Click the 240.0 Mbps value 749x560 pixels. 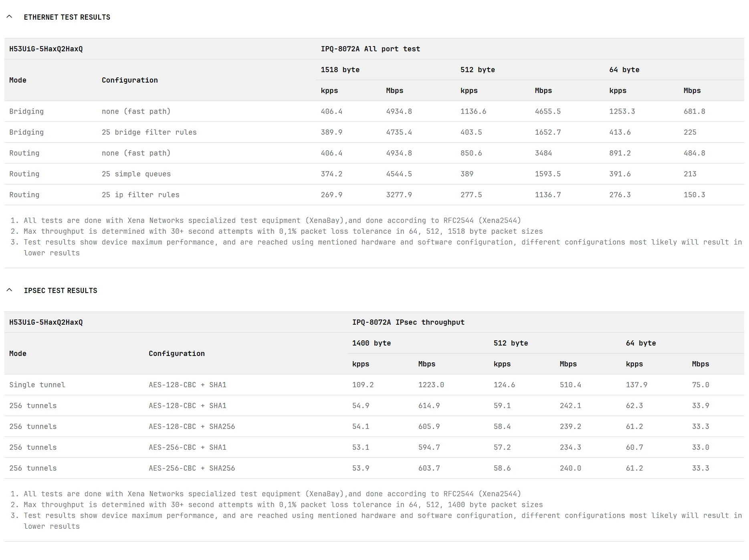coord(570,468)
